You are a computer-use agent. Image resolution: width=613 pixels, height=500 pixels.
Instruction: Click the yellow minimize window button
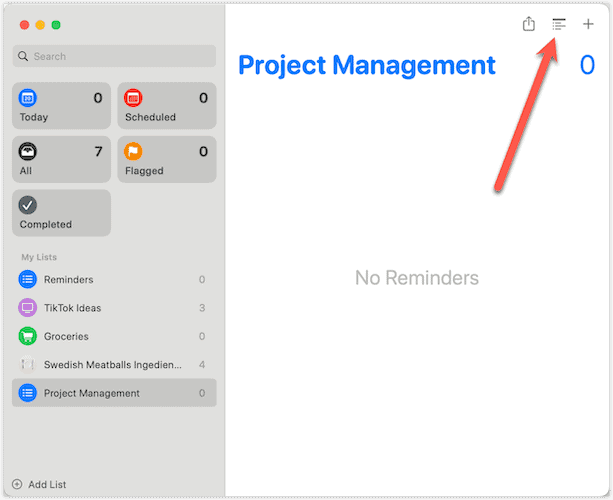pyautogui.click(x=40, y=24)
